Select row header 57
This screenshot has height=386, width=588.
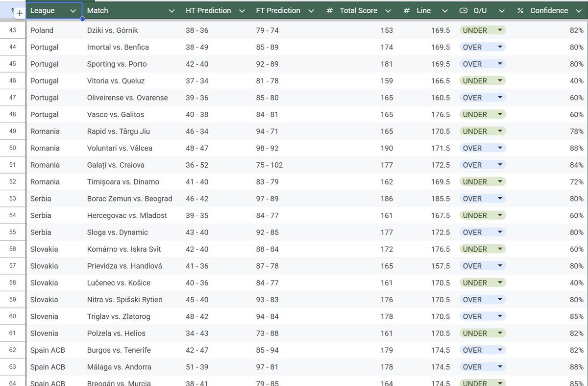click(x=13, y=266)
